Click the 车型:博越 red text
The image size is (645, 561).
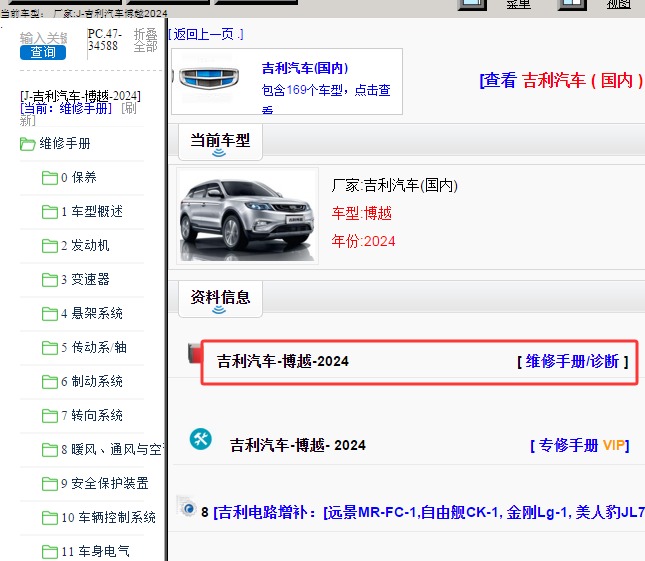click(x=362, y=213)
